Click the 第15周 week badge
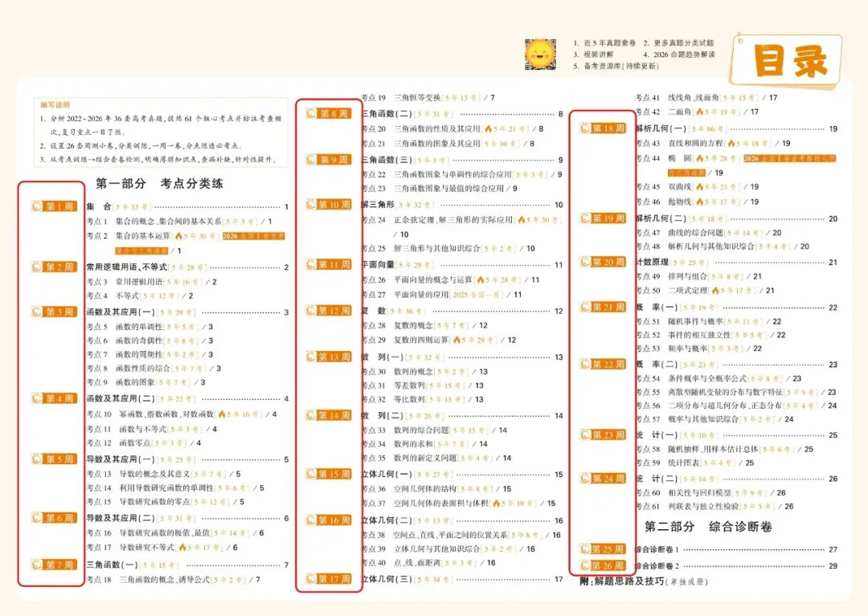This screenshot has height=616, width=868. coord(328,474)
